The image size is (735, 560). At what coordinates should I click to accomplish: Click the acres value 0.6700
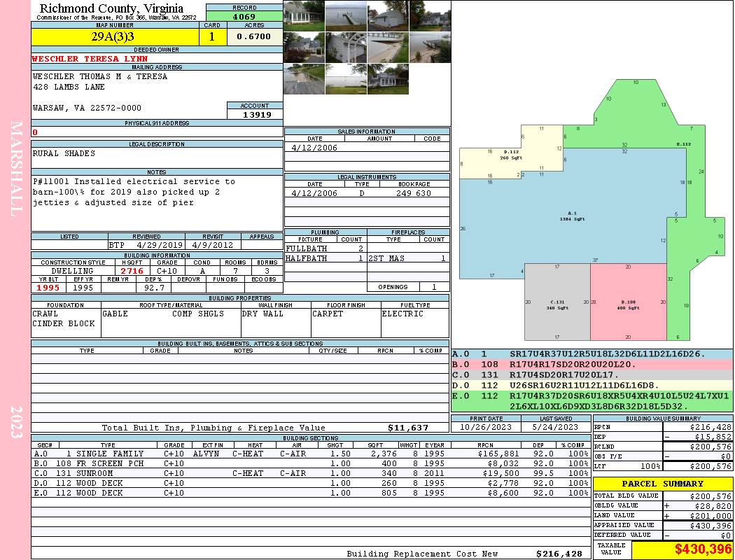click(x=254, y=36)
